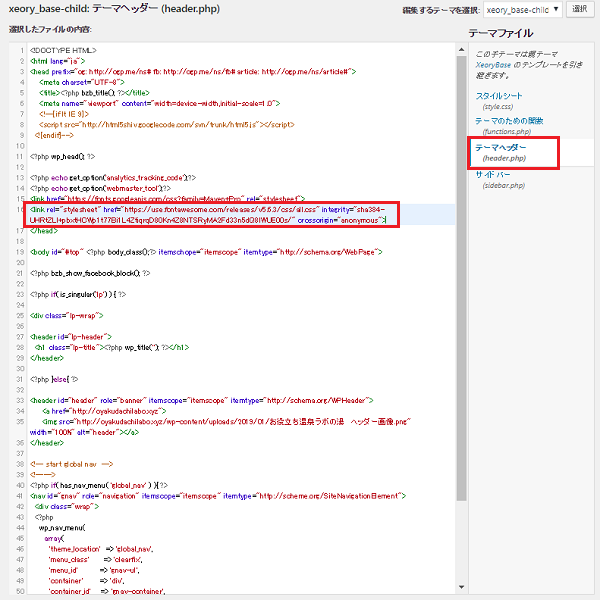The height and width of the screenshot is (600, 600).
Task: Open the theme selection dropdown xeory_base-child
Action: (522, 10)
